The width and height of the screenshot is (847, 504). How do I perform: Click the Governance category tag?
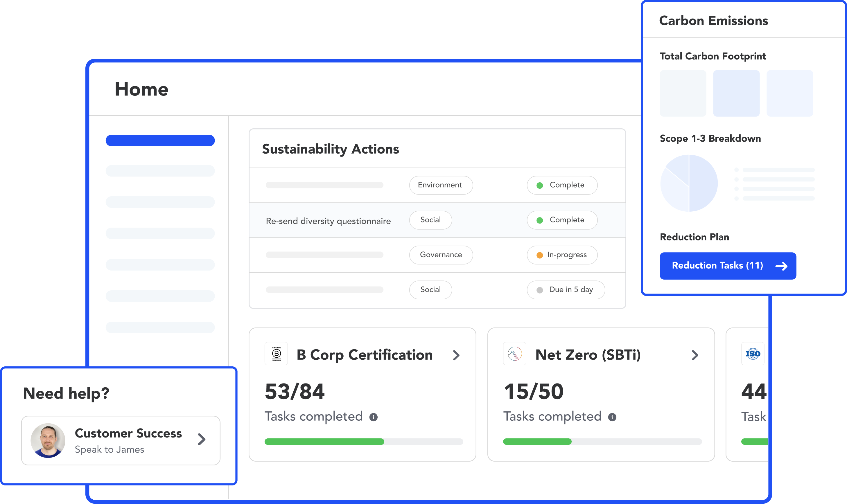441,255
